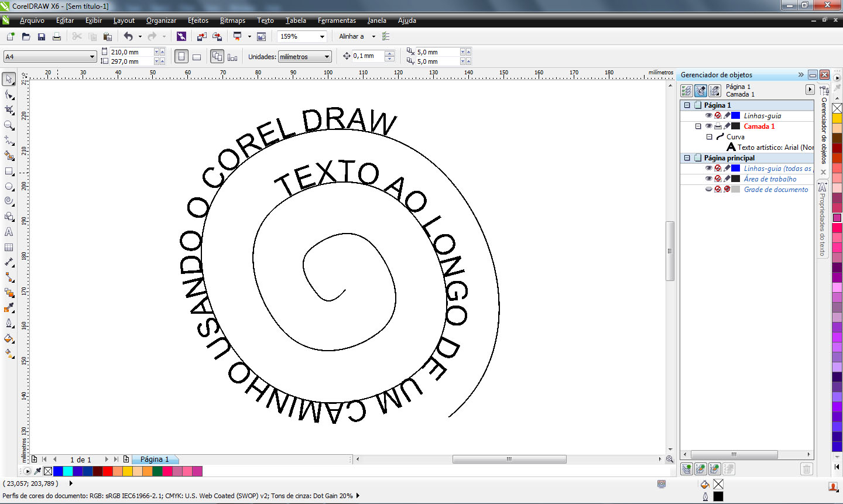Screen dimensions: 843x504
Task: Hide the Camada 1 layer eye icon
Action: point(708,126)
